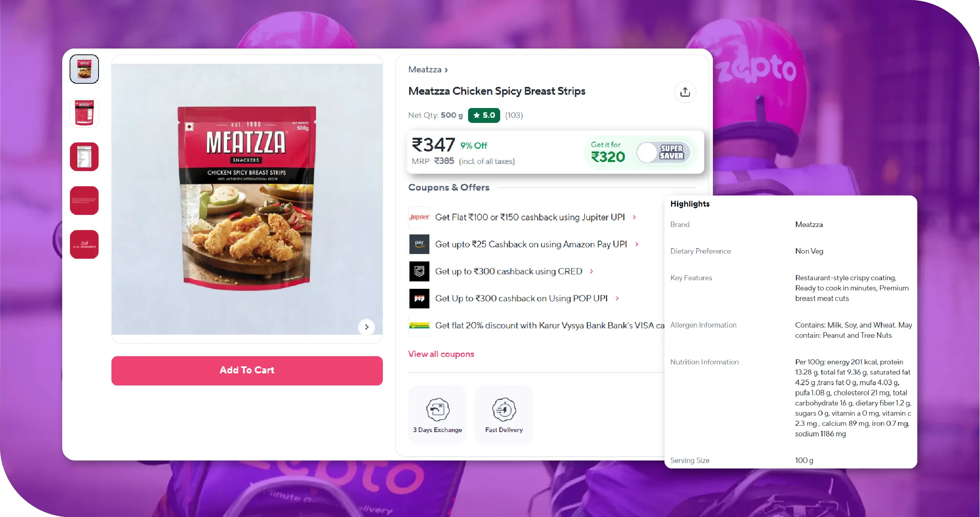Click the POP logo icon

pyautogui.click(x=419, y=298)
